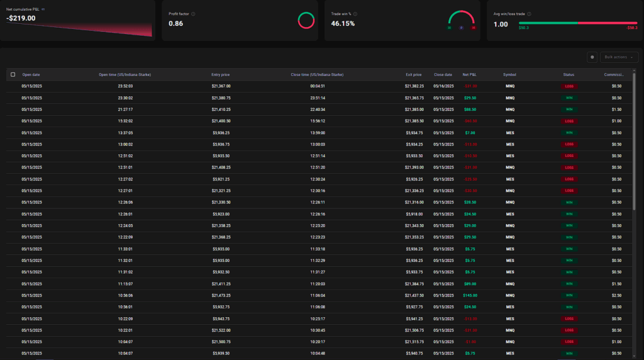Click the $29.00 Net P&L cell
This screenshot has width=644, height=360.
click(x=470, y=225)
